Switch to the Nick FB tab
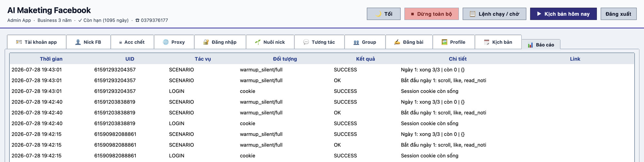 click(88, 42)
